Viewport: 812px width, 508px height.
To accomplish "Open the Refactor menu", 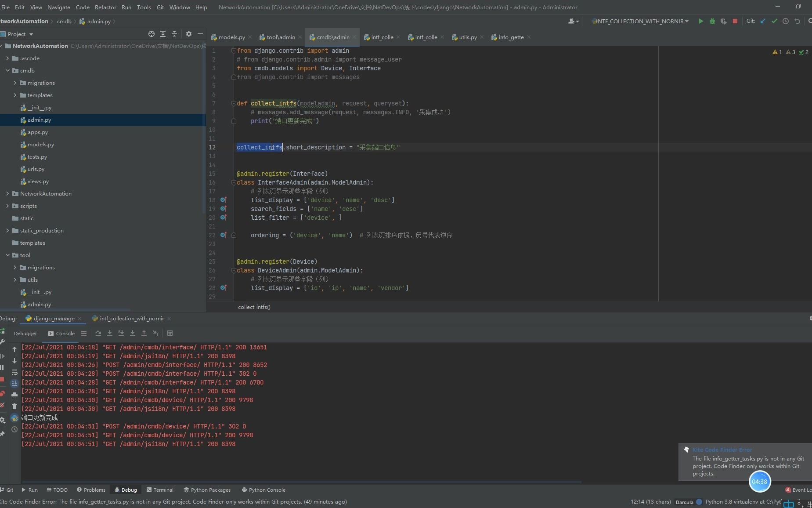I will point(106,7).
